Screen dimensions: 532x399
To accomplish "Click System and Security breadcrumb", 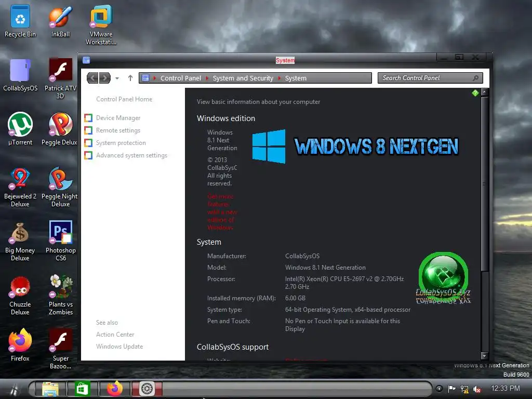I will pos(243,78).
